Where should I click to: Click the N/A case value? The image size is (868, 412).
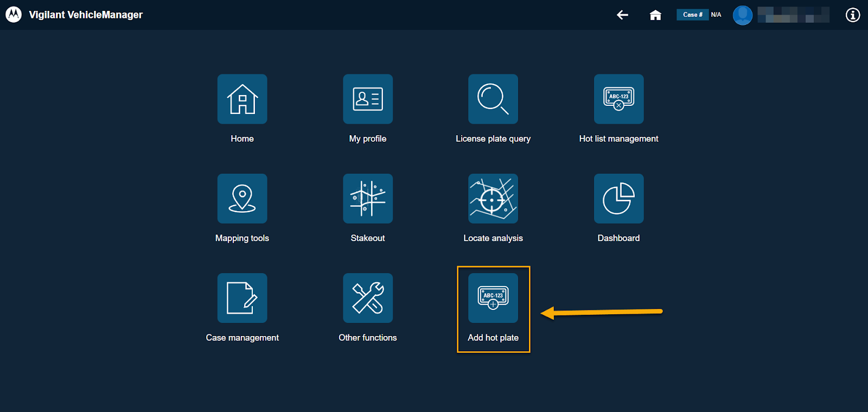[x=716, y=15]
